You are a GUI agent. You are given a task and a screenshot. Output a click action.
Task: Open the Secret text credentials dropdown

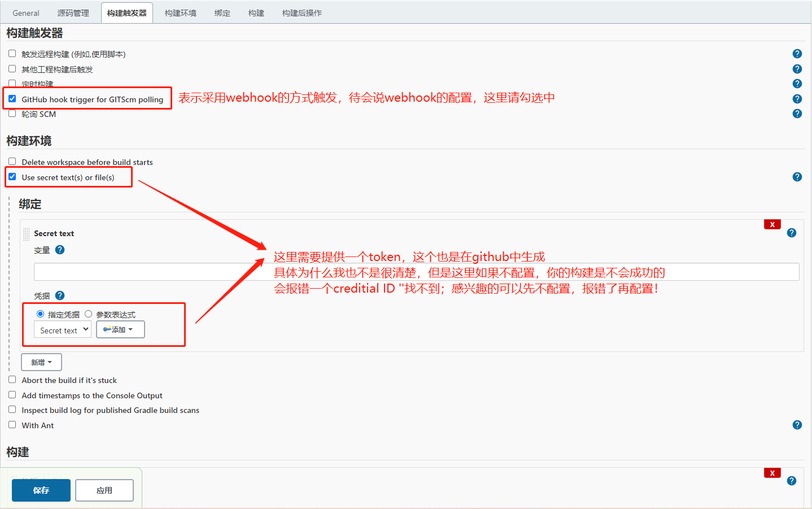pos(63,329)
